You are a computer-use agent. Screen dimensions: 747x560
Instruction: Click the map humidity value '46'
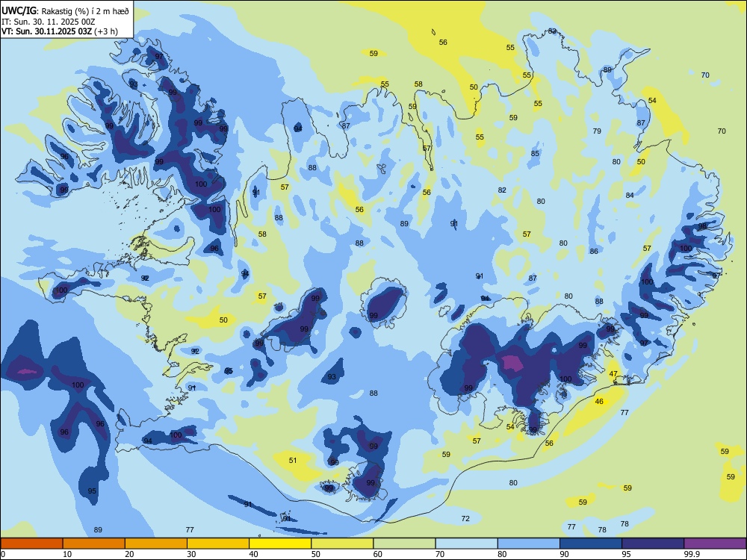click(x=599, y=402)
